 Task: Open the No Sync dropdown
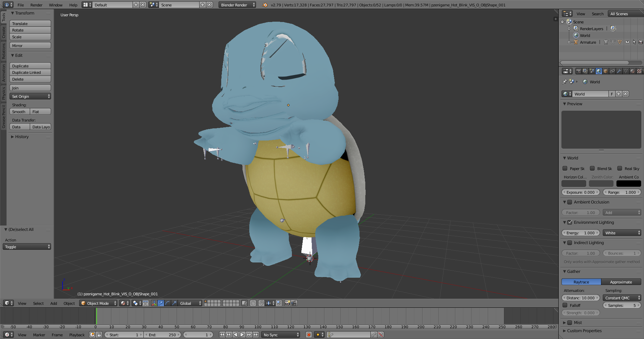(281, 335)
